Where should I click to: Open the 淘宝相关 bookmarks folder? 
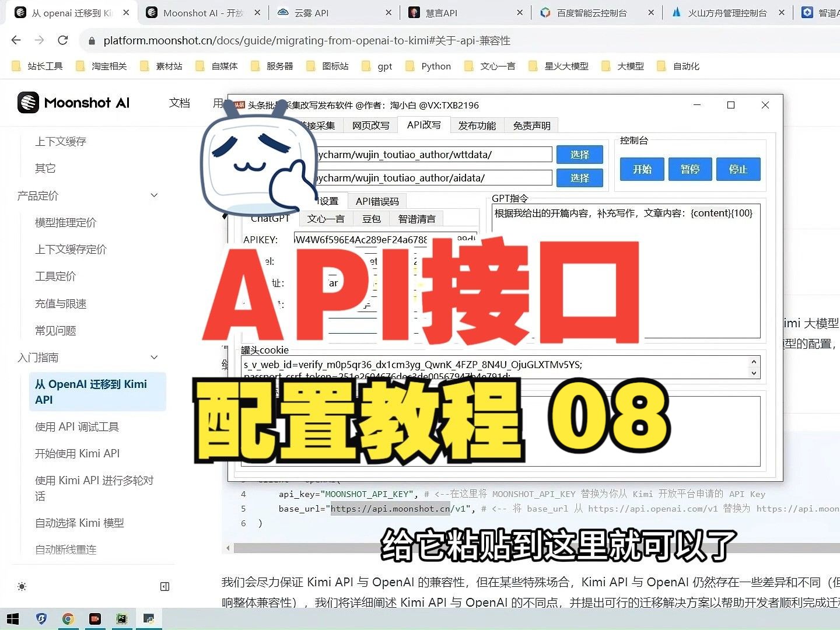(101, 66)
